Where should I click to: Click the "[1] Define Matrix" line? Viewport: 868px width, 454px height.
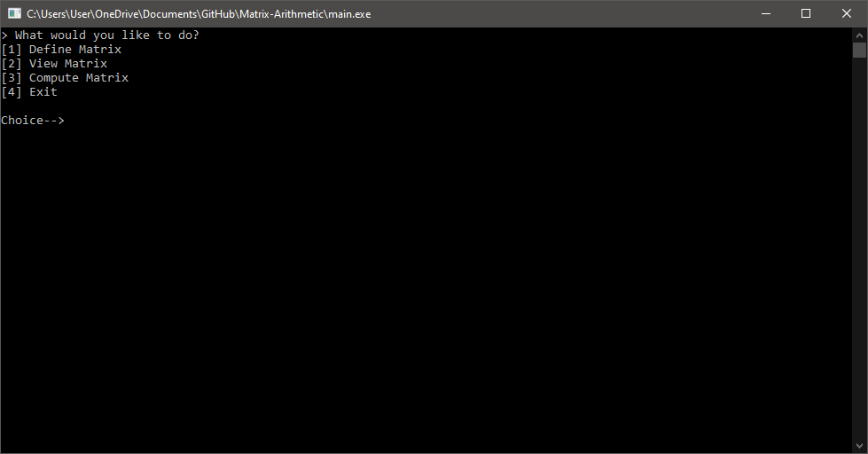coord(61,50)
